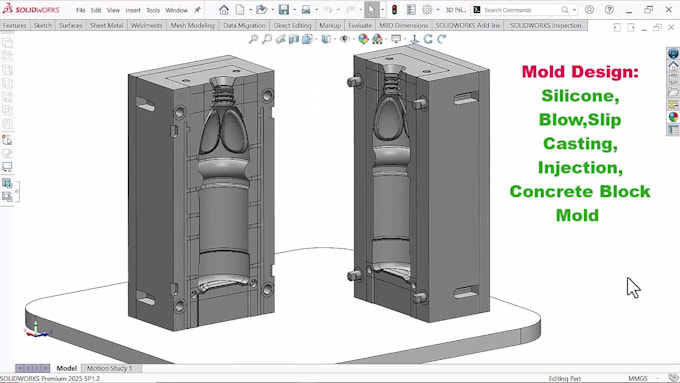Open SOLIDWORKS Resources tab in task pane
The image size is (680, 383).
pyautogui.click(x=673, y=66)
